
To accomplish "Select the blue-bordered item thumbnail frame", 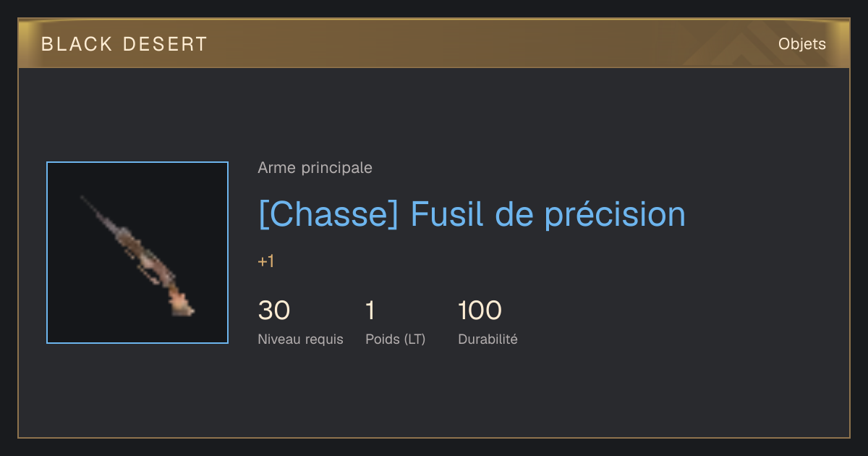I will coord(137,253).
